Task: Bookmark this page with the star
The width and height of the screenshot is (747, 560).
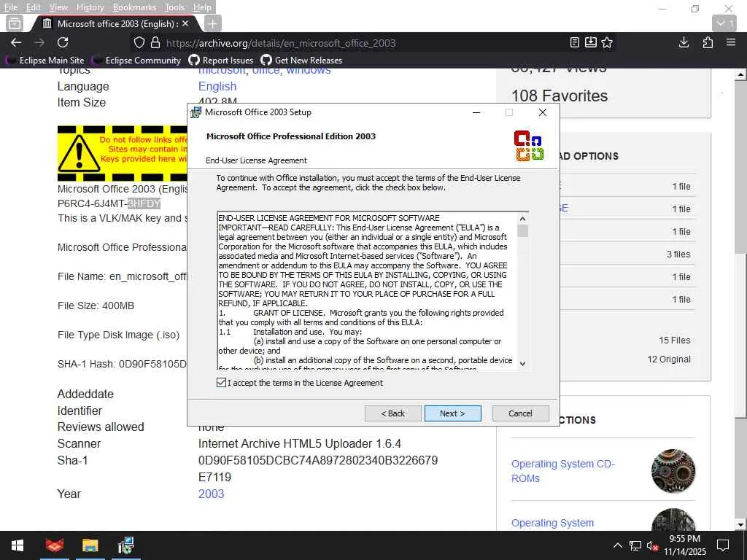Action: (607, 42)
